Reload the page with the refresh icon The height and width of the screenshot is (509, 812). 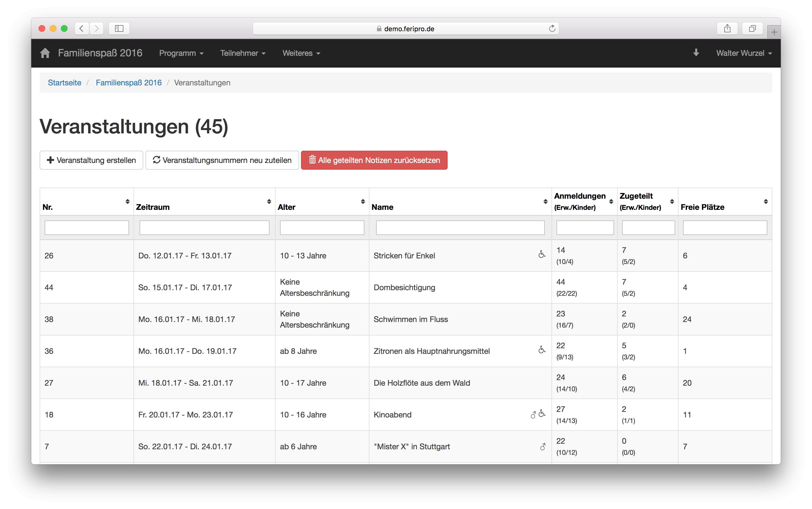point(552,29)
